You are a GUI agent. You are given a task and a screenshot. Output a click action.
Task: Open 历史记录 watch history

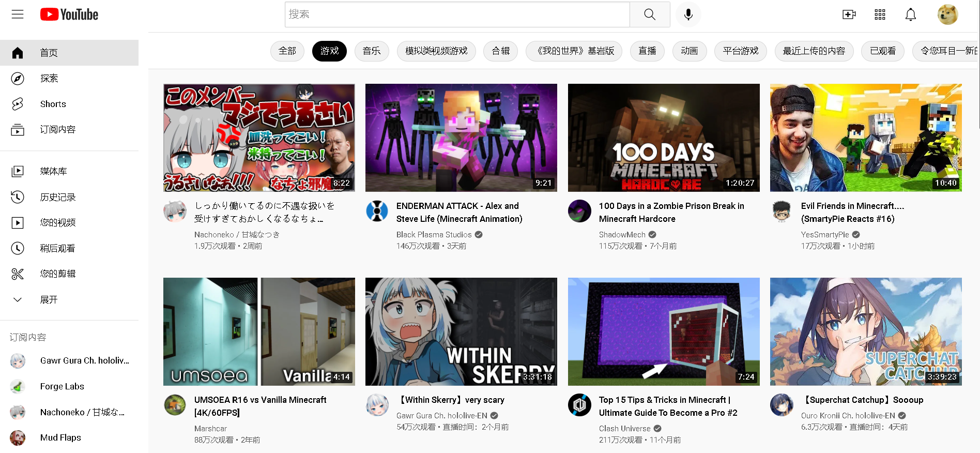pyautogui.click(x=69, y=197)
